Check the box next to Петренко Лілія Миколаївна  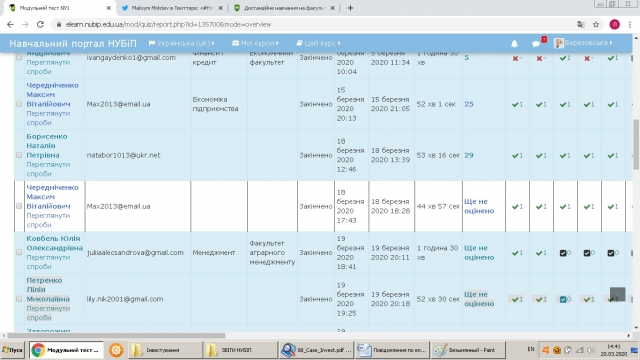[19, 299]
